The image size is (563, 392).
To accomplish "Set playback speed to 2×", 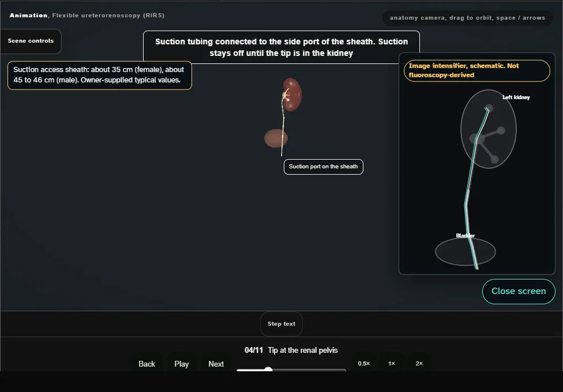I will coord(419,363).
